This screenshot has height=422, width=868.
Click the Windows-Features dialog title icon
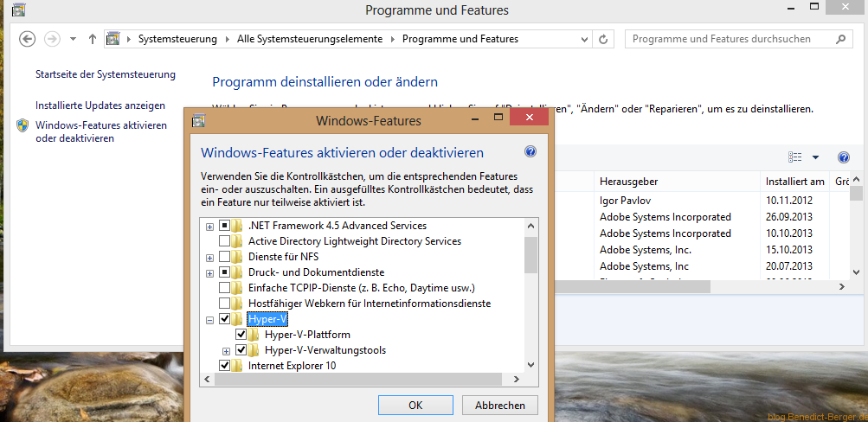[198, 120]
